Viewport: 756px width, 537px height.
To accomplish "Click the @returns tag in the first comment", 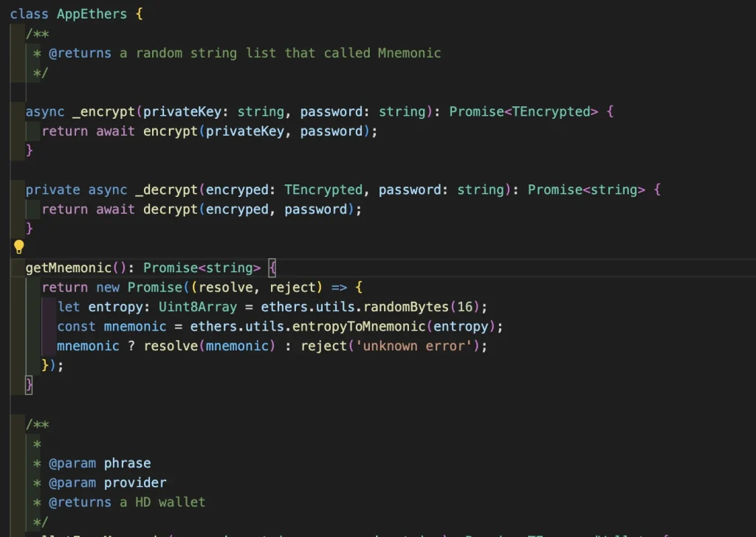I will (x=80, y=53).
